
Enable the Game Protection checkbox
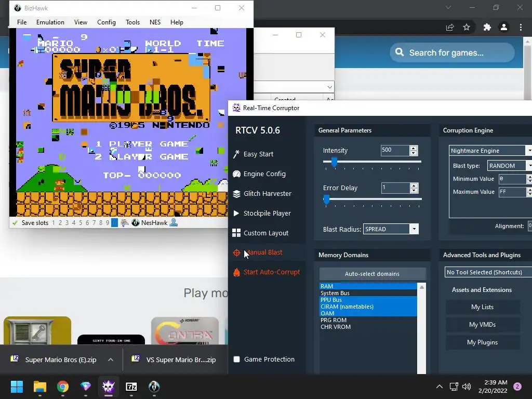click(x=236, y=360)
